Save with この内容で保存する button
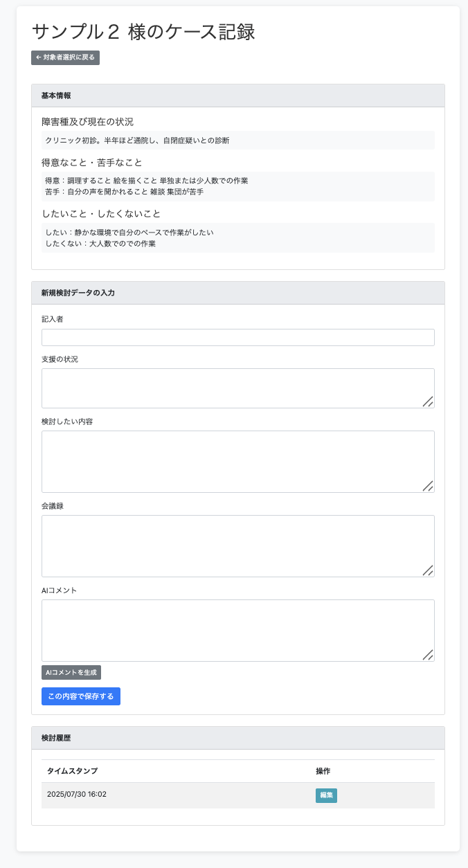This screenshot has height=868, width=468. pyautogui.click(x=81, y=696)
